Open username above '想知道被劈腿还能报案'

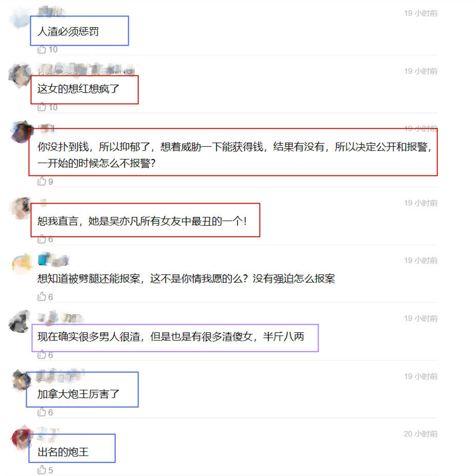pos(54,260)
